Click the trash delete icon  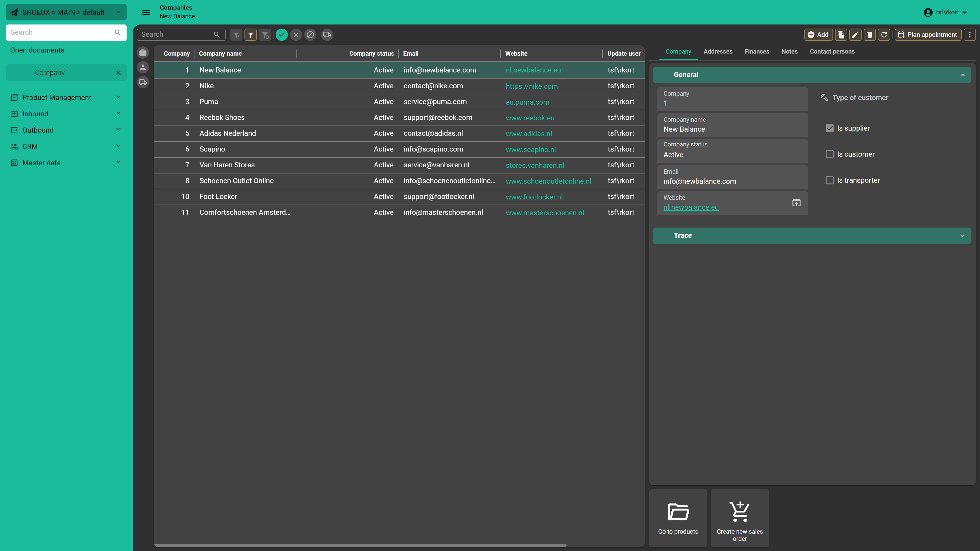870,35
